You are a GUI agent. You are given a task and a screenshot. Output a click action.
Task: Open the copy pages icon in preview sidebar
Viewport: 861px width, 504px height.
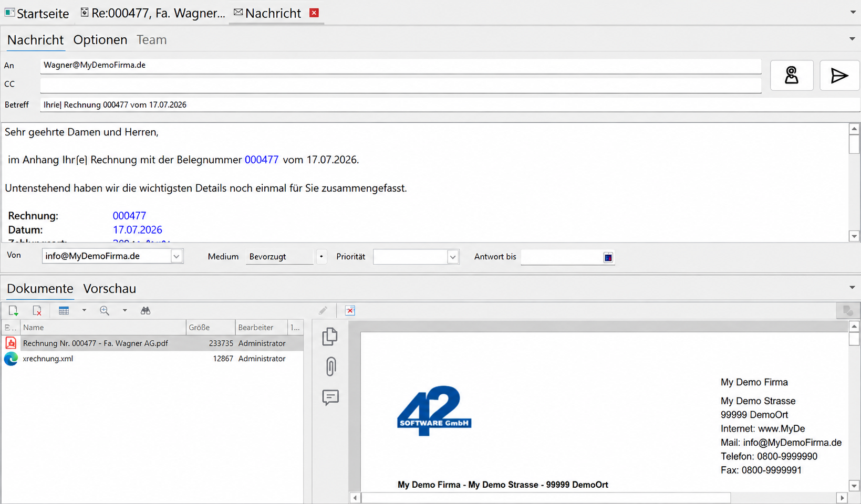(330, 337)
